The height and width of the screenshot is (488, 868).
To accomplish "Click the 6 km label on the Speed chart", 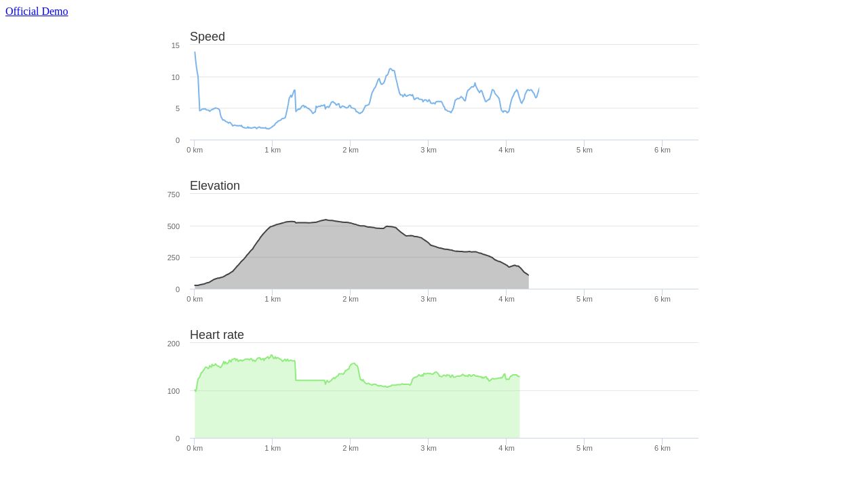I will [663, 150].
